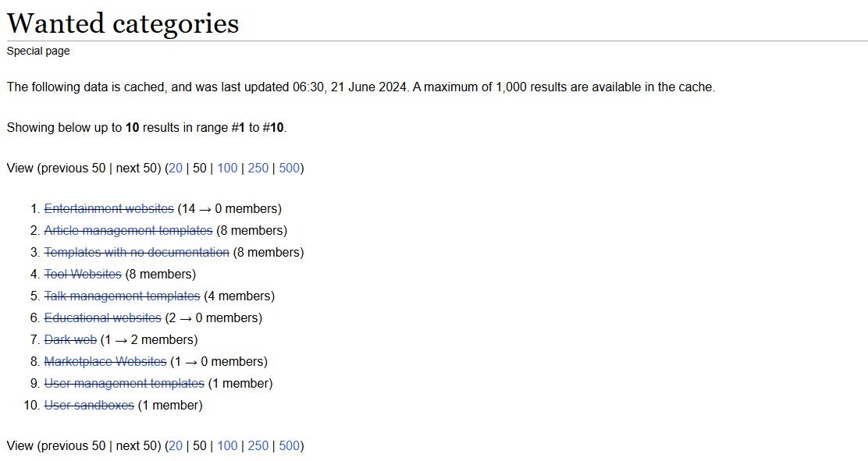This screenshot has width=868, height=461.
Task: Show 100 results using the bottom link row
Action: (x=227, y=445)
